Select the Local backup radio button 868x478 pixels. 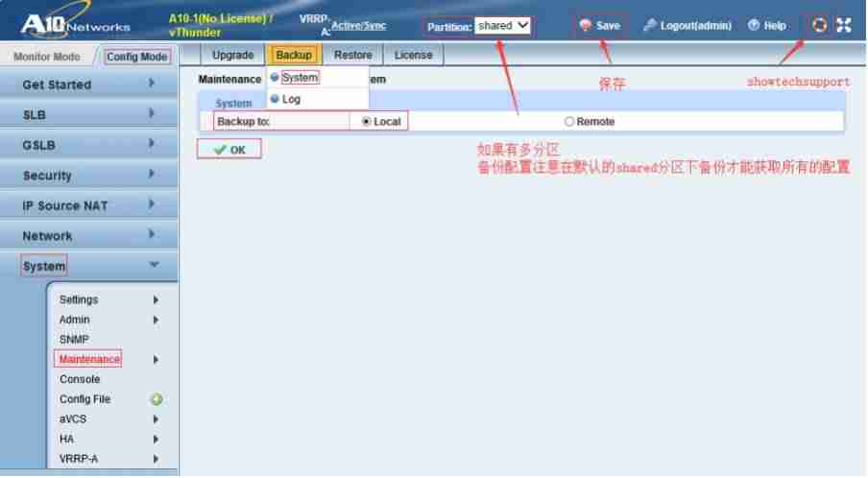[x=366, y=122]
